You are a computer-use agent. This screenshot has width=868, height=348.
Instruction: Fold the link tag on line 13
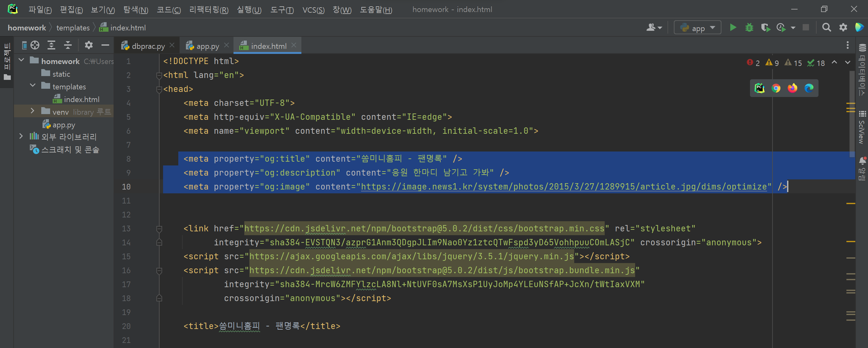pos(159,229)
